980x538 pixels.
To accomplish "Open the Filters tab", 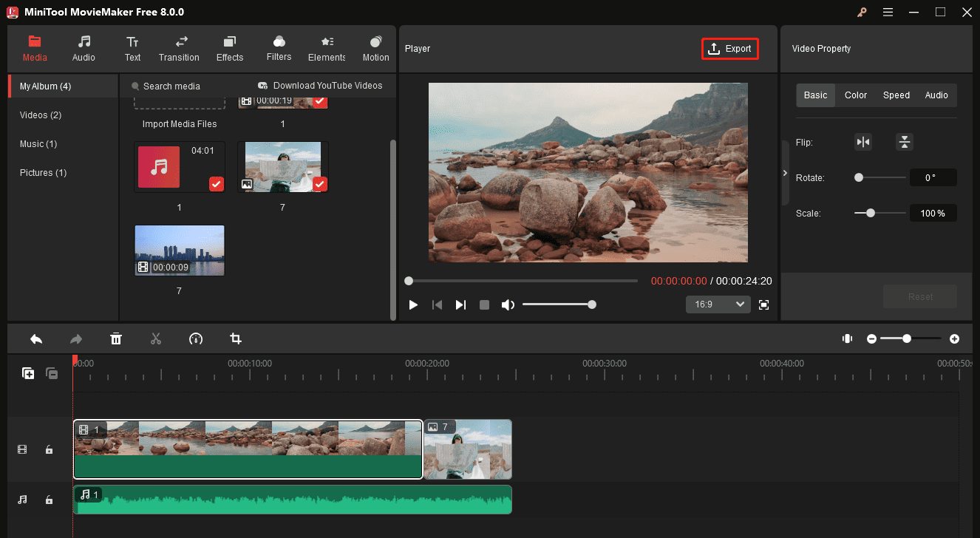I will pos(279,49).
